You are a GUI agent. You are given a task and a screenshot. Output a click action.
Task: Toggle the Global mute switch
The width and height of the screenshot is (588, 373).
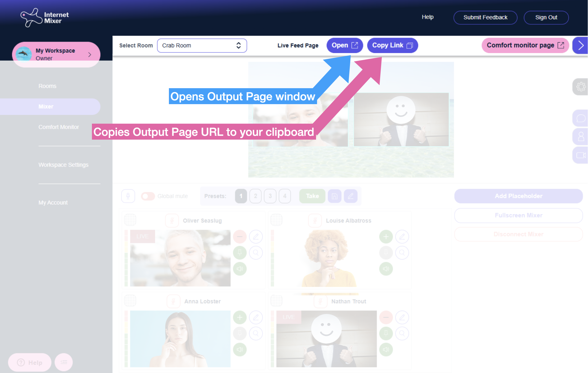[x=148, y=196]
